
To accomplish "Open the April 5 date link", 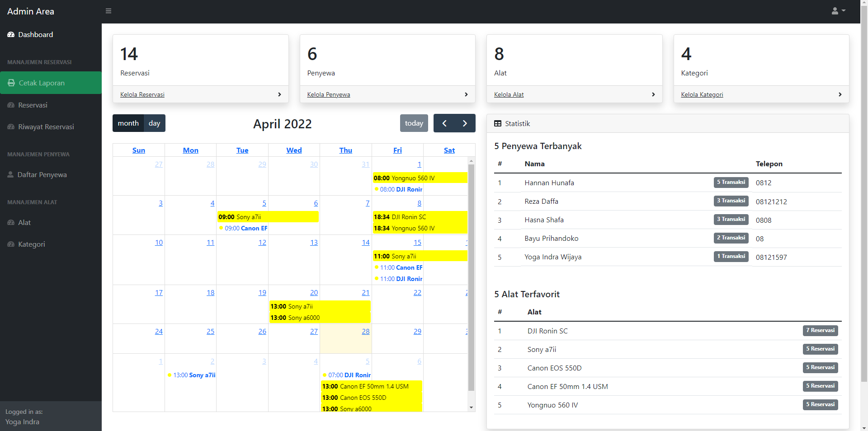I will [264, 203].
